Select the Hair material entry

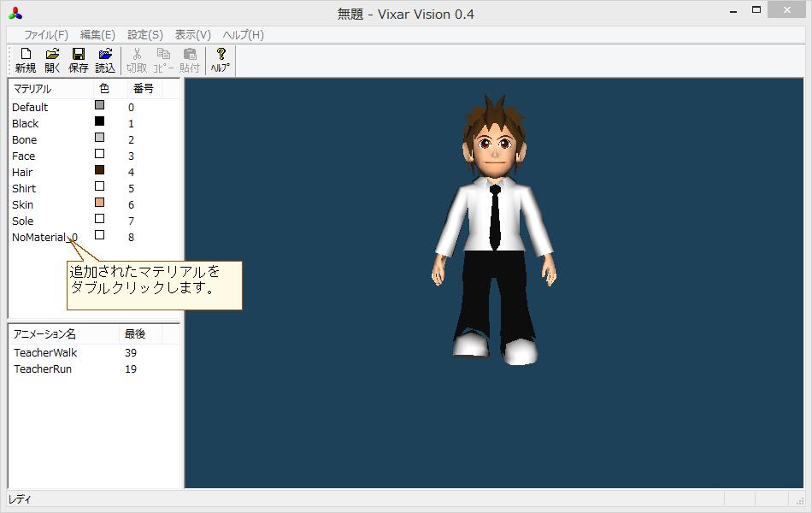(x=24, y=172)
